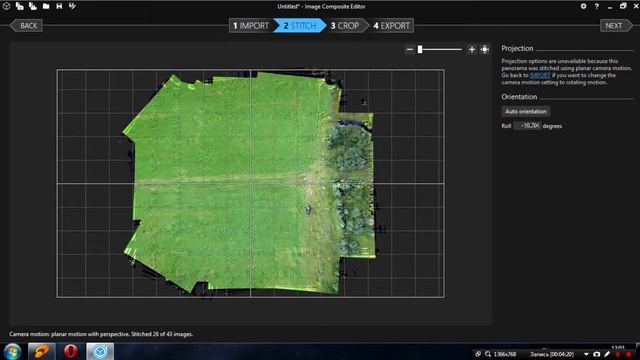Click the NEXT button
This screenshot has width=640, height=360.
pos(616,26)
